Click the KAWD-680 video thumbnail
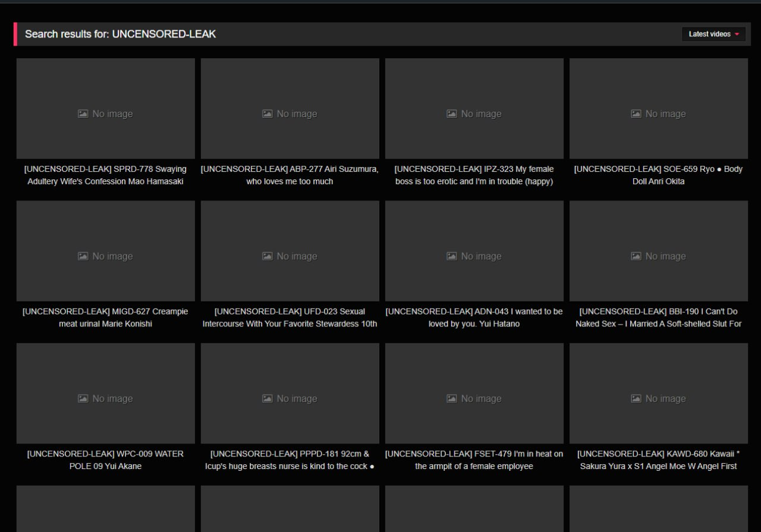The image size is (761, 532). (658, 393)
